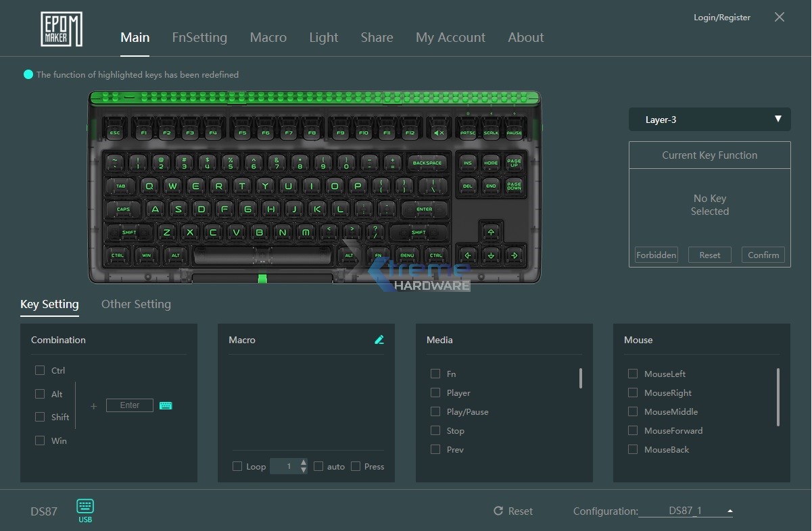Increment the Loop count with the up arrow

pyautogui.click(x=302, y=463)
